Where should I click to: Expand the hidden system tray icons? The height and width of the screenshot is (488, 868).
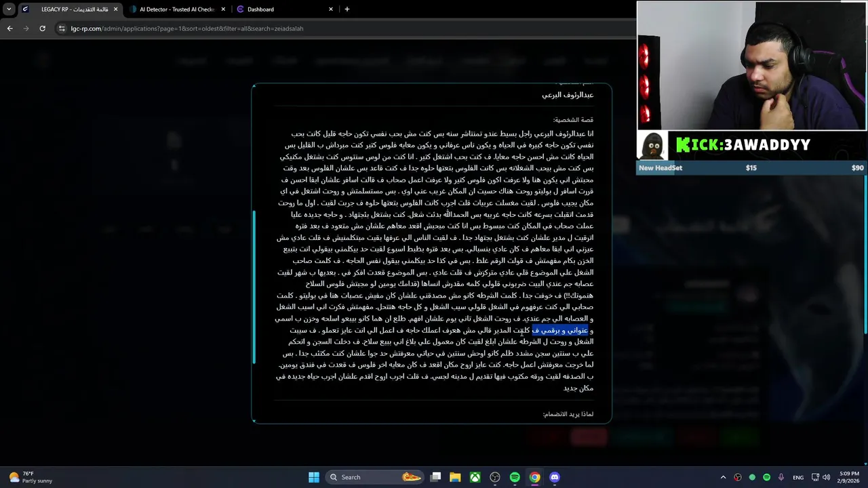723,477
